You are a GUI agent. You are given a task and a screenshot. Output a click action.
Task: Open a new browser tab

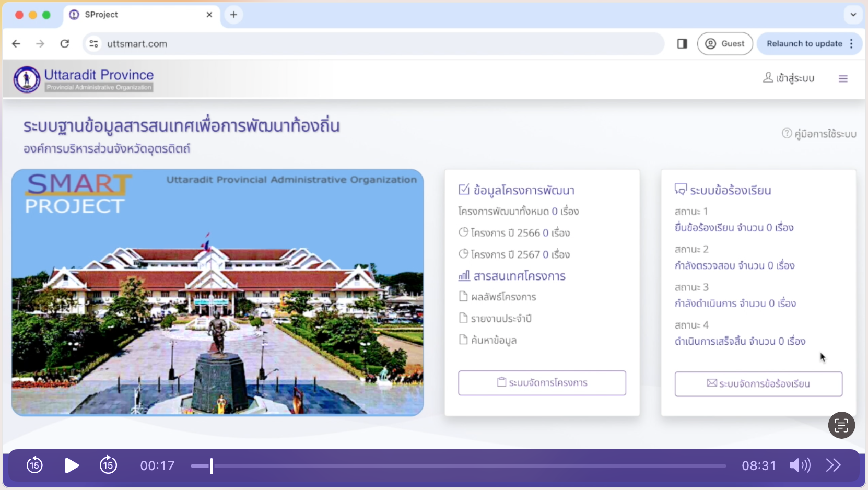tap(233, 15)
